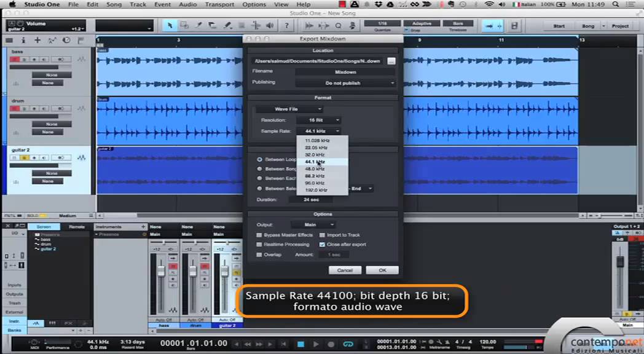Click the Cancel button in Export Mixdown

345,270
